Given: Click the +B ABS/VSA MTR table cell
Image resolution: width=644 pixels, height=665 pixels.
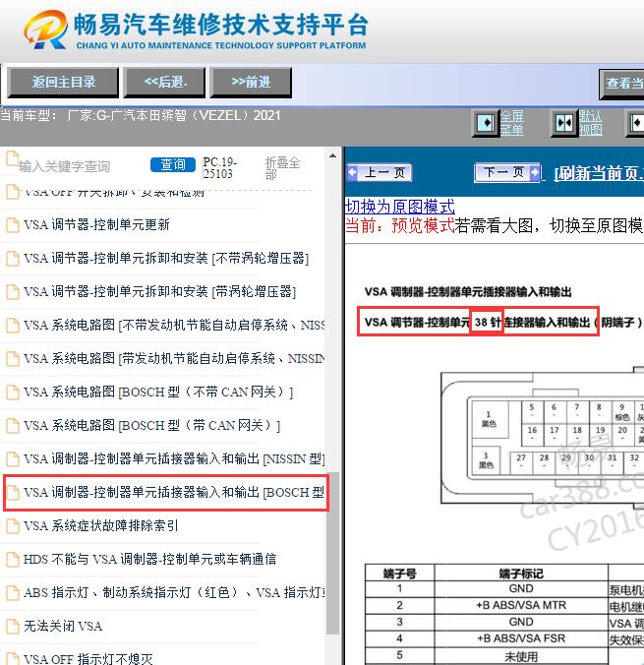Looking at the screenshot, I should coord(521,605).
